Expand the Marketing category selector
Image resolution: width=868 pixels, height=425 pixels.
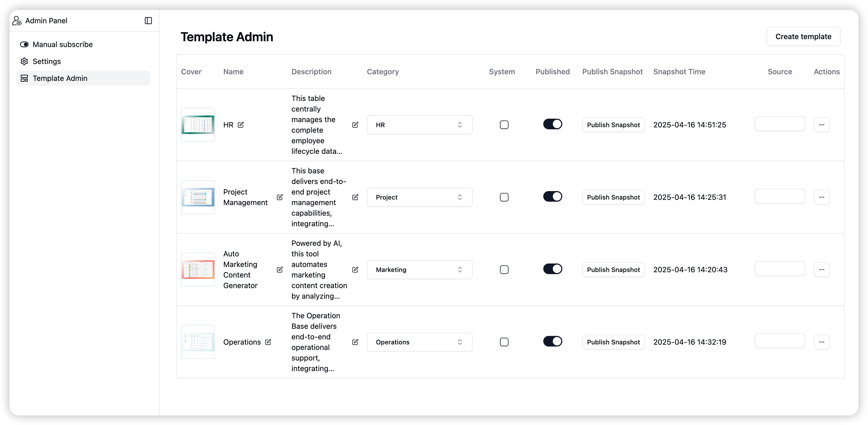(419, 270)
